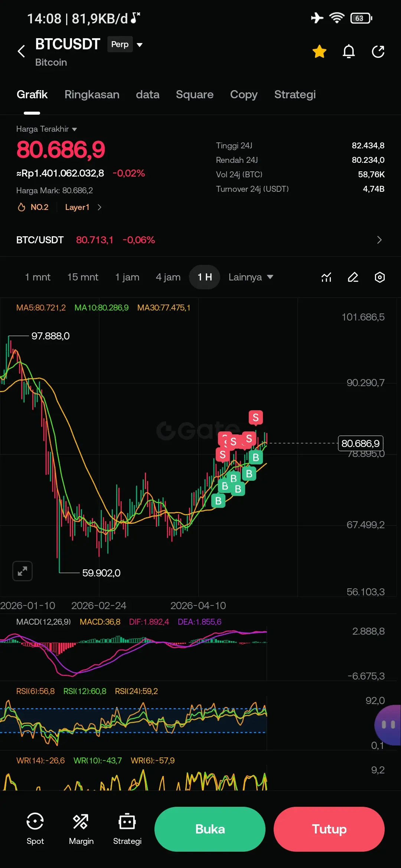Open the drawing pencil tool
The width and height of the screenshot is (401, 868).
click(x=353, y=277)
